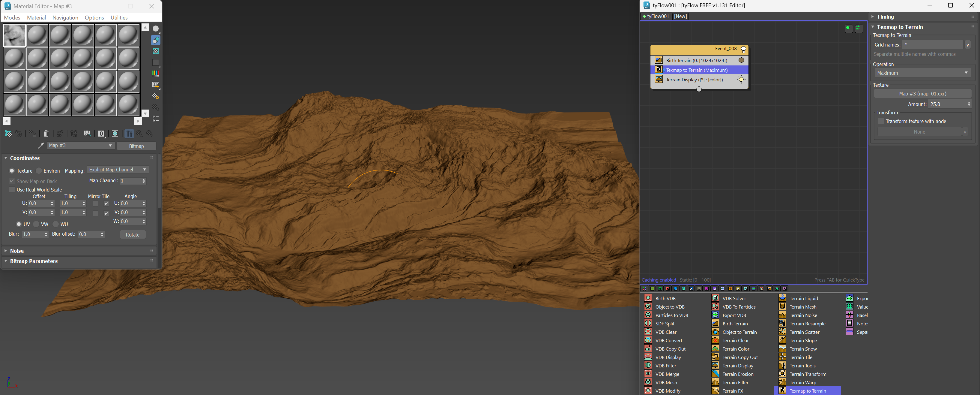Click the Get Material folder icon

[x=8, y=134]
